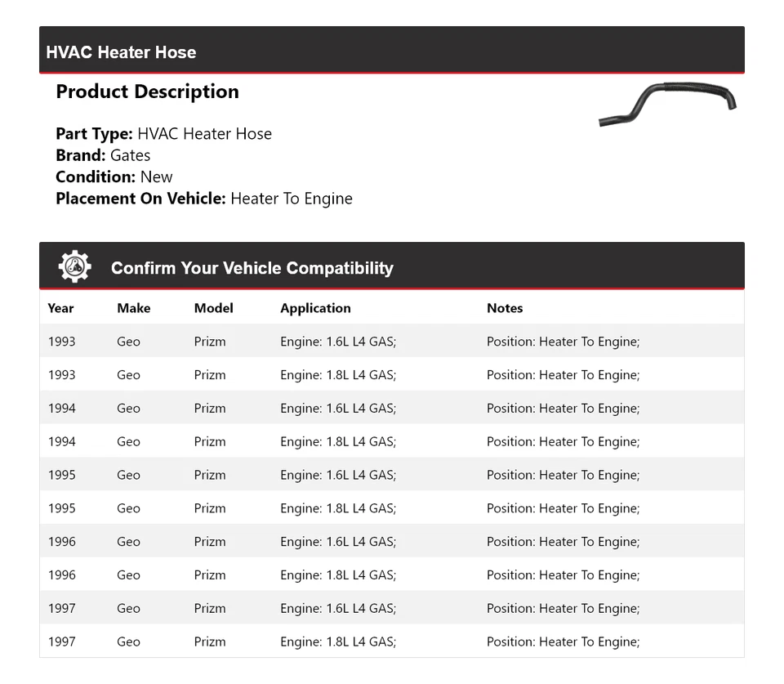The image size is (784, 684).
Task: Click Geo cell in 1996 1.6L row
Action: [128, 542]
